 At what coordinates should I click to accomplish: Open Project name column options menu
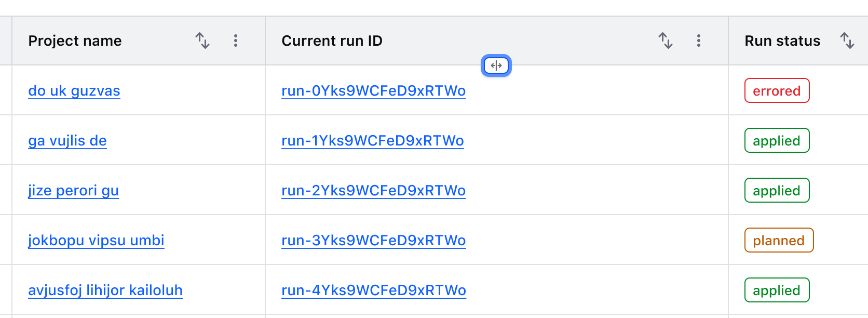coord(236,41)
